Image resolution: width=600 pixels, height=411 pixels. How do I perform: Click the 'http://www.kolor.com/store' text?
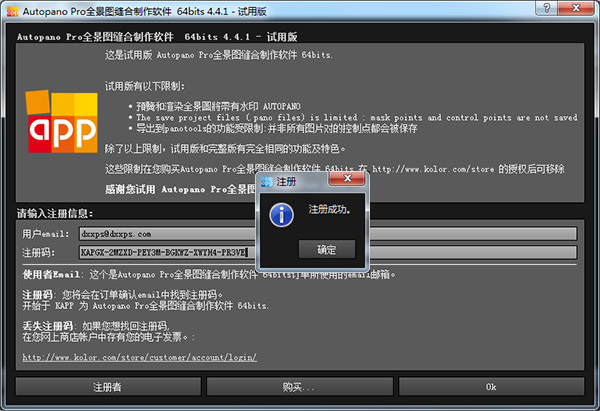[x=433, y=169]
